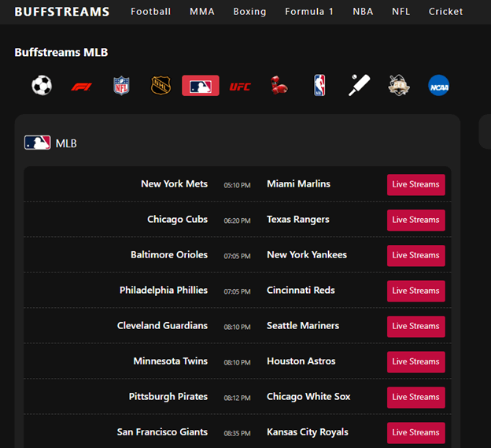Open Live Streams for Giants vs Royals
The width and height of the screenshot is (491, 448).
pos(415,433)
